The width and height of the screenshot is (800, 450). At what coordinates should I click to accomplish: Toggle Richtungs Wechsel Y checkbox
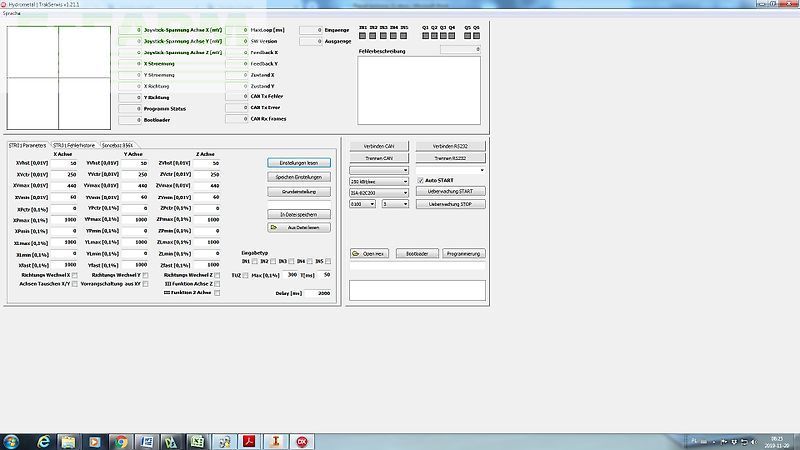coord(145,275)
